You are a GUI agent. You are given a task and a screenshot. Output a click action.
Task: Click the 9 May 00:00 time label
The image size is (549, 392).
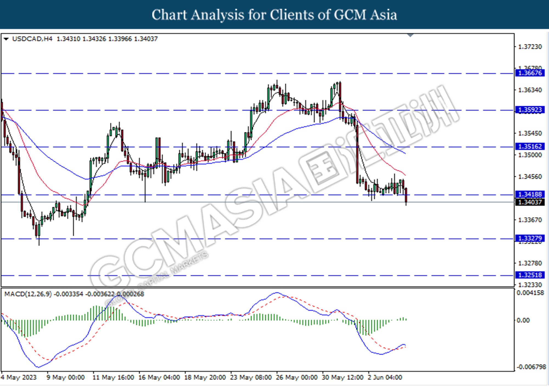tap(66, 378)
